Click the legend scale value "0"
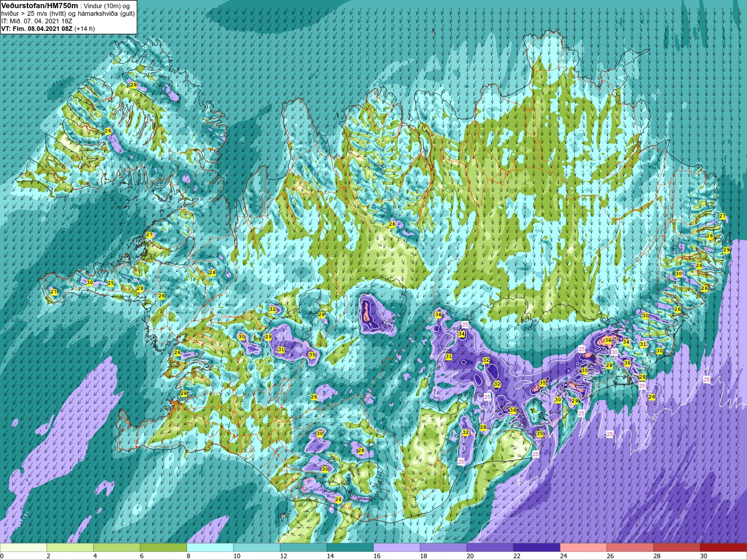Viewport: 747px width, 560px height. [x=2, y=556]
